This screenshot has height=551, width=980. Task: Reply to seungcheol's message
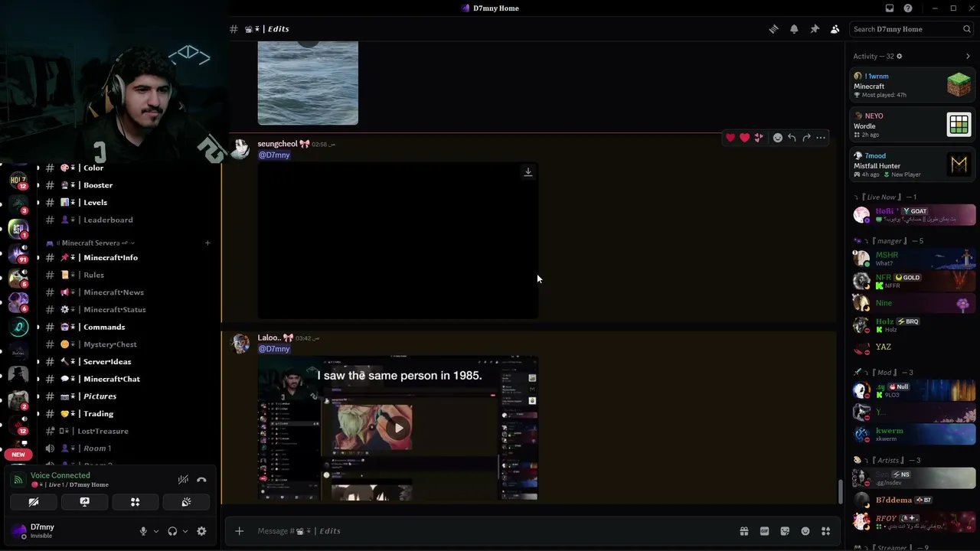(792, 138)
